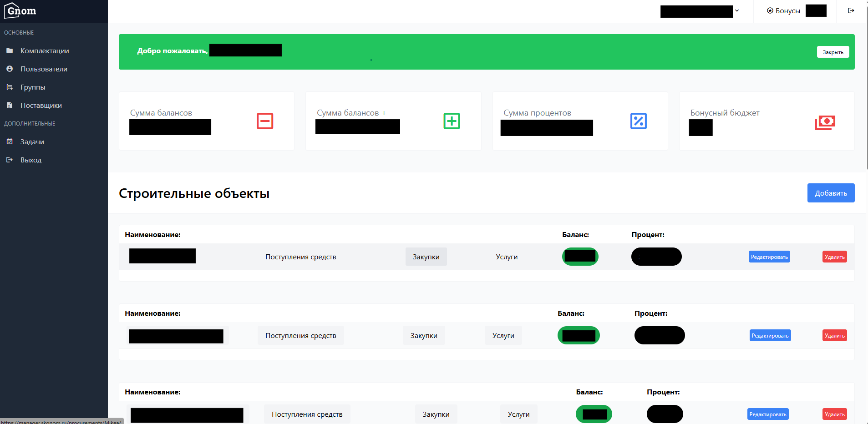Click logout icon in top header
The image size is (868, 424).
coord(851,10)
